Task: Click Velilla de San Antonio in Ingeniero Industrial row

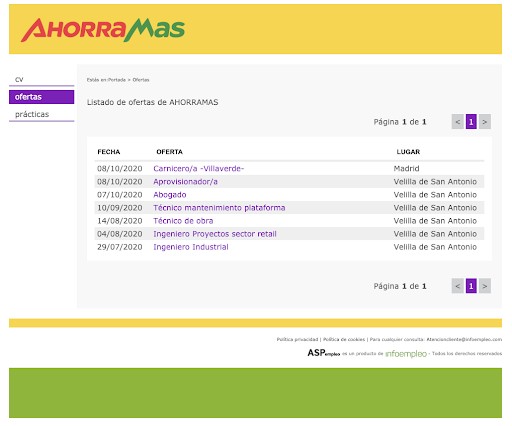Action: pyautogui.click(x=435, y=247)
